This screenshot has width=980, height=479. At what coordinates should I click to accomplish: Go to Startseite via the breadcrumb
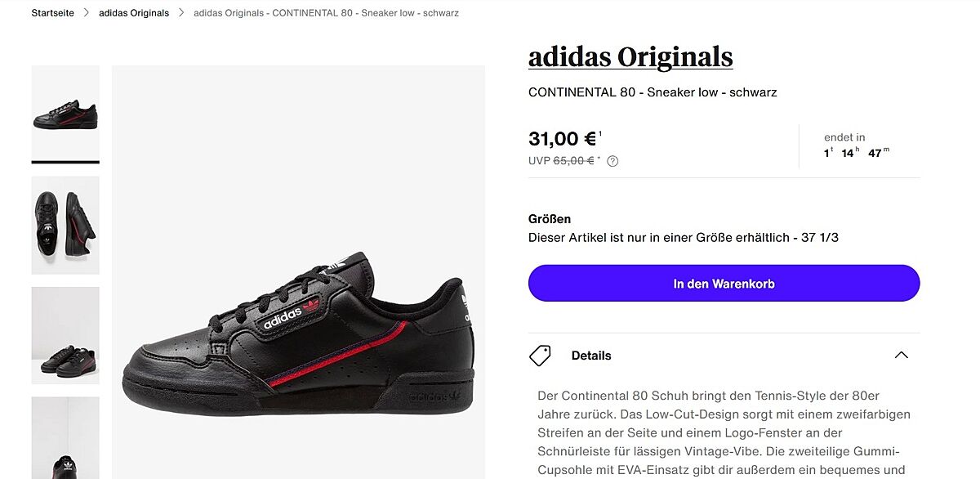pyautogui.click(x=53, y=13)
